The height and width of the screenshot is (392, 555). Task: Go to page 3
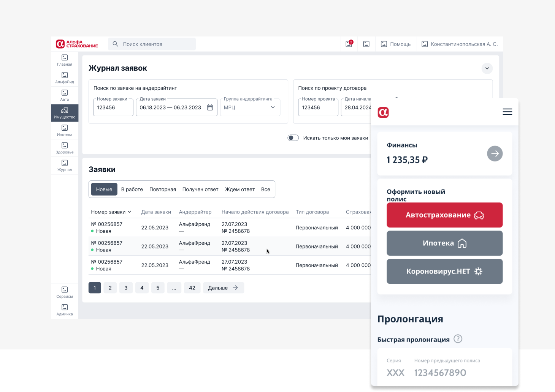126,288
